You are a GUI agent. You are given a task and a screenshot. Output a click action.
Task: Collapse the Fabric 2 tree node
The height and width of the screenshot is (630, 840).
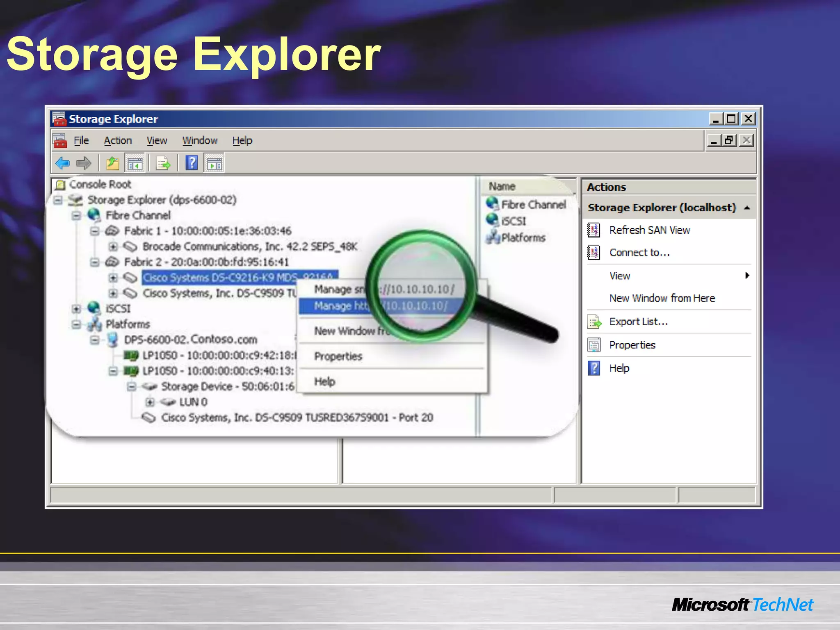pyautogui.click(x=95, y=262)
